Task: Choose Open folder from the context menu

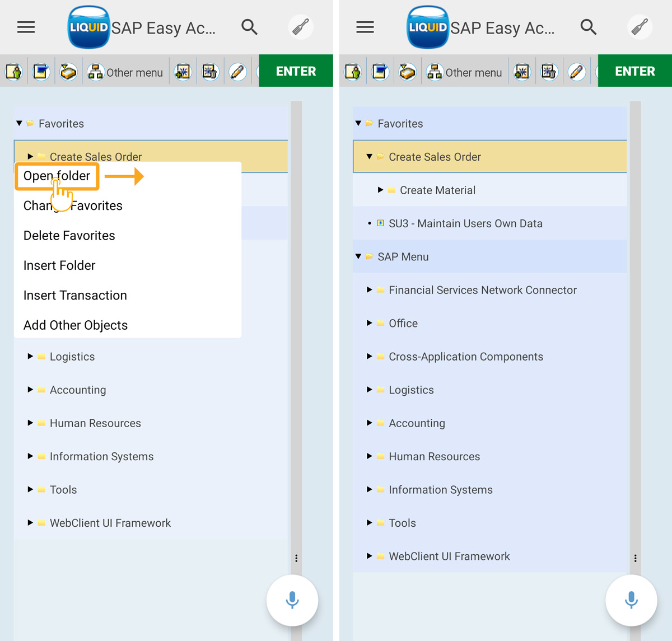Action: 57,176
